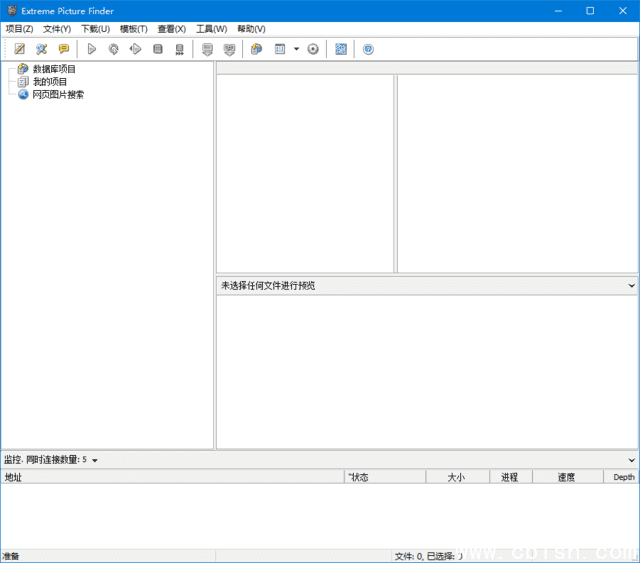Click the blue help icon in toolbar
The image size is (640, 563).
coord(368,49)
